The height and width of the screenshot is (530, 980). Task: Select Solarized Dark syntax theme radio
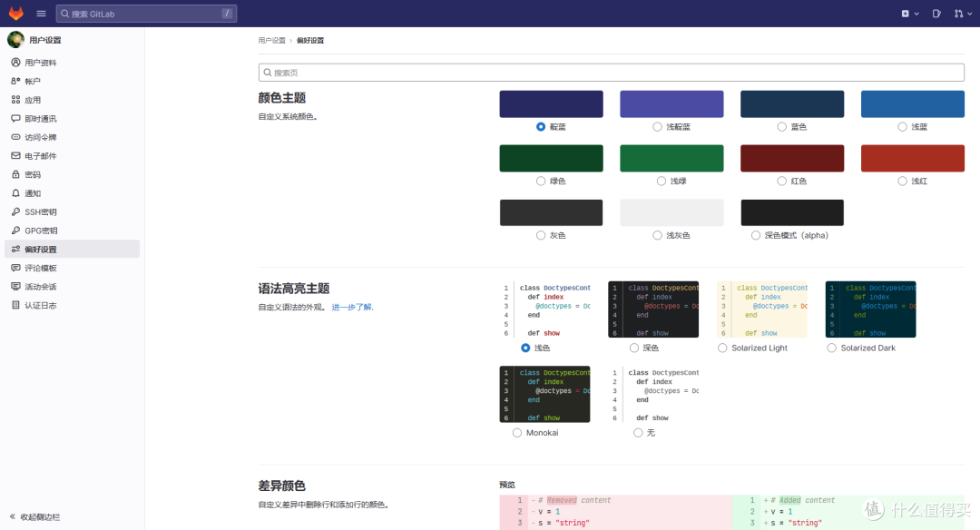click(831, 348)
